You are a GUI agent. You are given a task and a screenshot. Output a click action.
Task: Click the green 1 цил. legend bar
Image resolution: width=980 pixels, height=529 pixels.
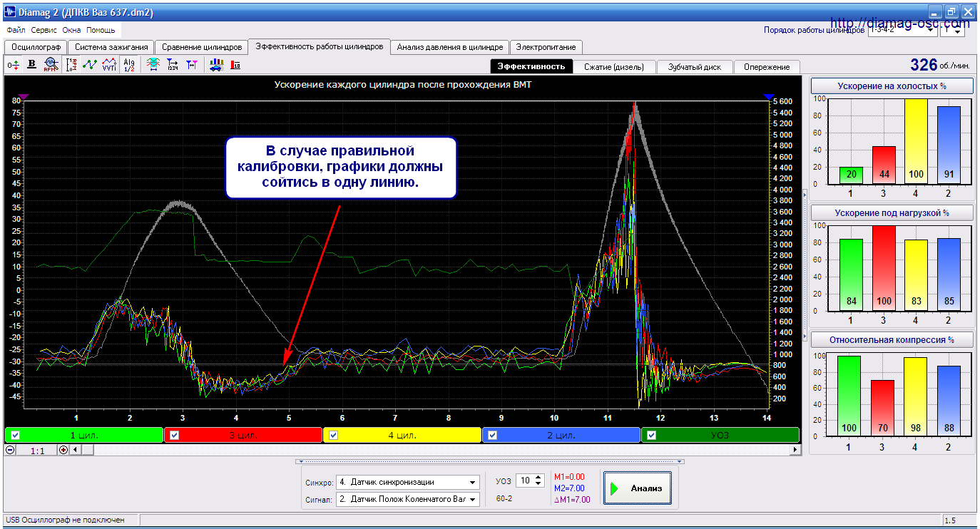pos(84,435)
